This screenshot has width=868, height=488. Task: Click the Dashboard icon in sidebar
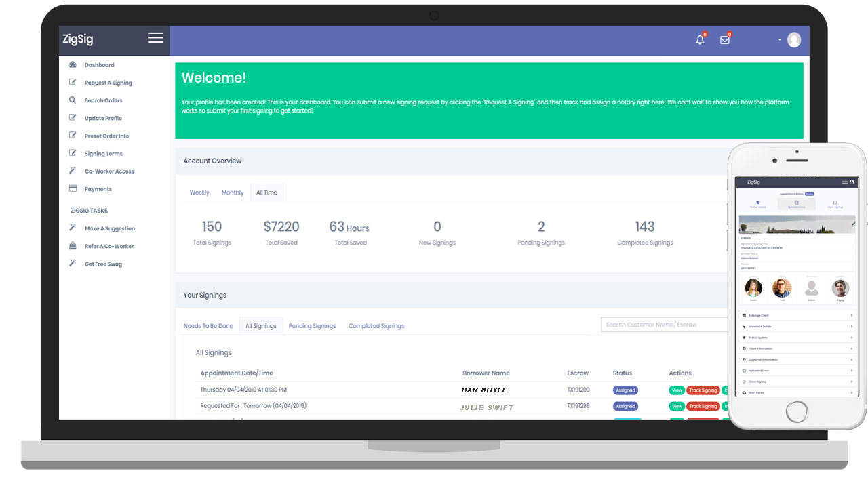tap(73, 65)
